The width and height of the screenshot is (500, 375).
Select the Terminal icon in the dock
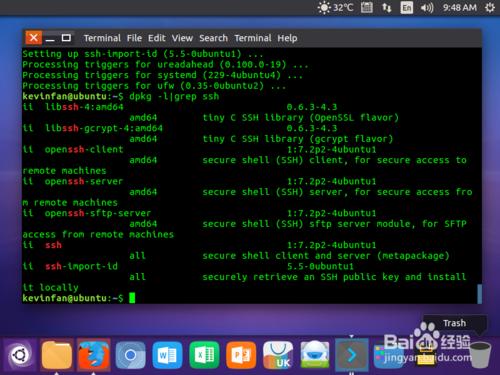(x=351, y=355)
